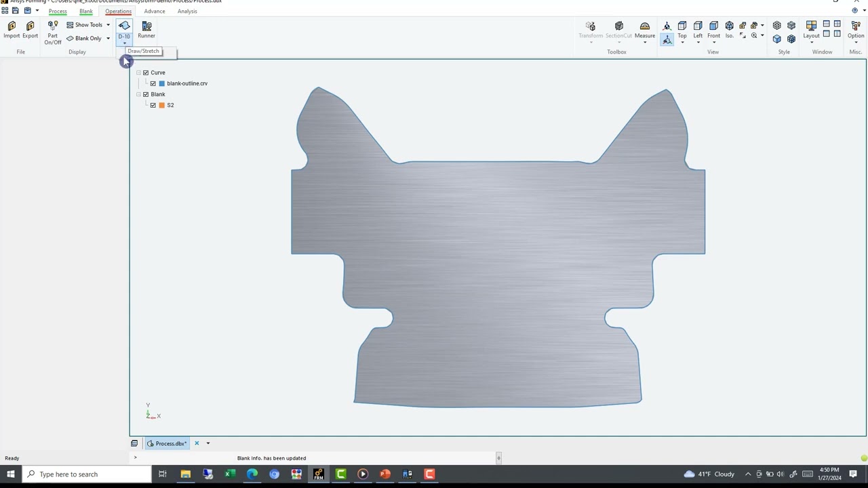Select the top-left Style cube icon
Viewport: 868px width, 488px height.
coord(777,26)
